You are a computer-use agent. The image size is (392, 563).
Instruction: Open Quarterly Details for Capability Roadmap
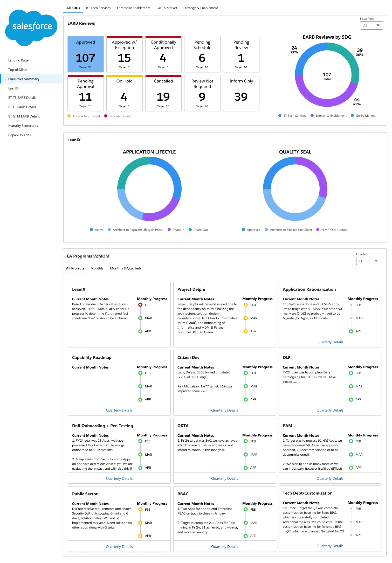119,410
